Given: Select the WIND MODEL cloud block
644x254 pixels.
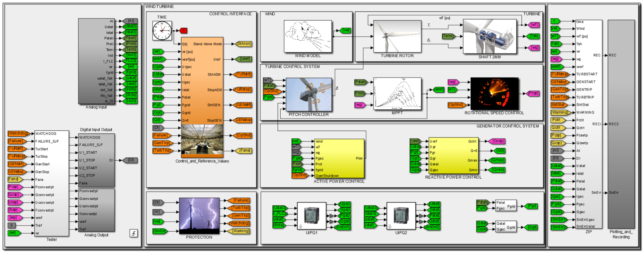Looking at the screenshot, I should pyautogui.click(x=308, y=36).
